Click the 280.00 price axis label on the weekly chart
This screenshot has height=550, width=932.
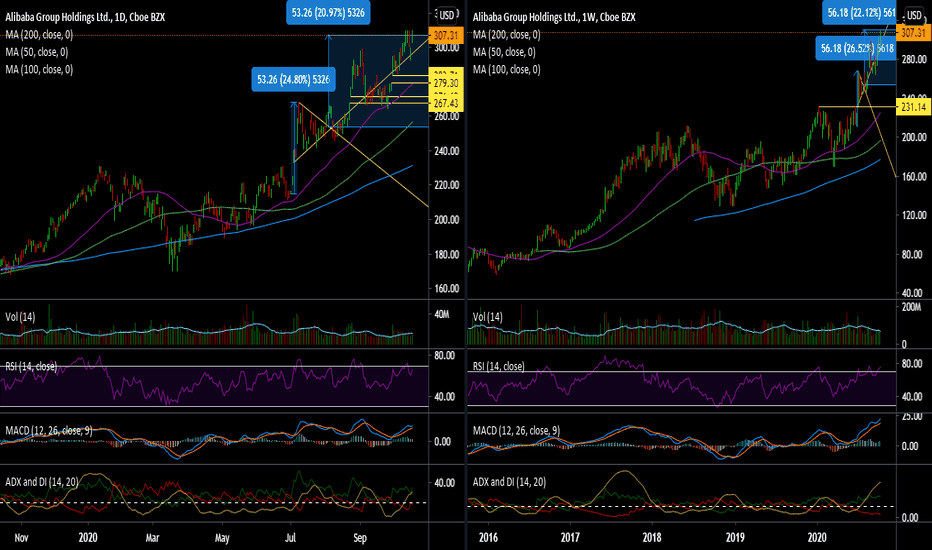tap(914, 59)
